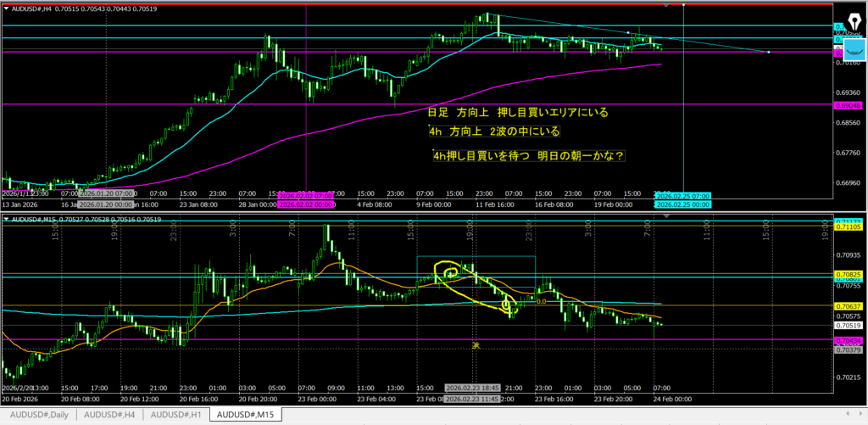This screenshot has height=425, width=868.
Task: Open the H4 chart title dropdown arrow
Action: tap(7, 8)
